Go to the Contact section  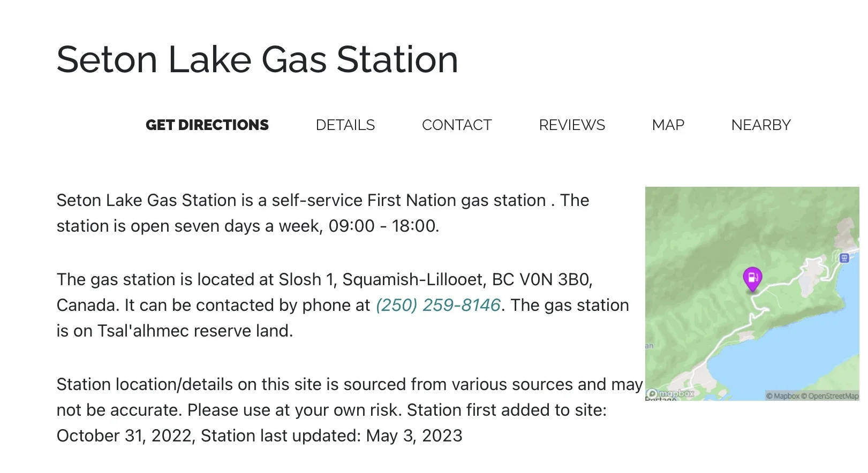coord(457,125)
